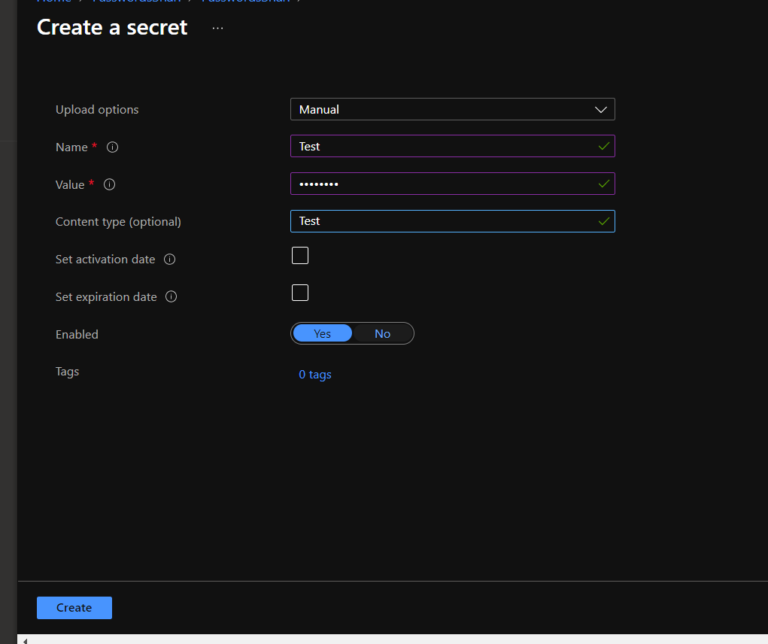The height and width of the screenshot is (644, 768).
Task: Open the ellipsis menu beside Create a secret
Action: pos(218,28)
